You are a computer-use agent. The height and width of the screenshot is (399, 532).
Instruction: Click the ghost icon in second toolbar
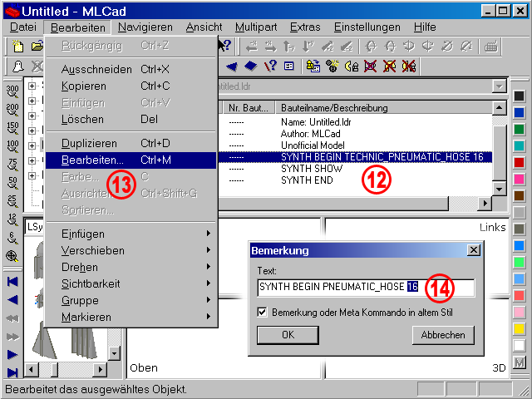18,66
